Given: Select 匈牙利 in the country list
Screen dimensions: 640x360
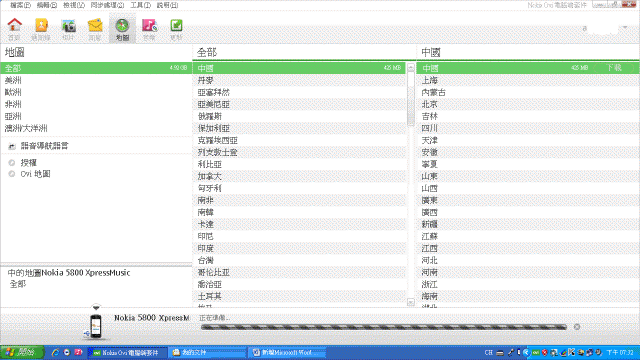Looking at the screenshot, I should click(x=300, y=188).
